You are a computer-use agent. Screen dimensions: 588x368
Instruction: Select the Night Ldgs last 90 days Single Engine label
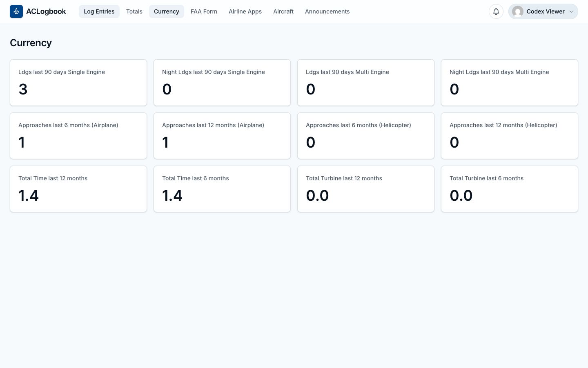(x=214, y=72)
